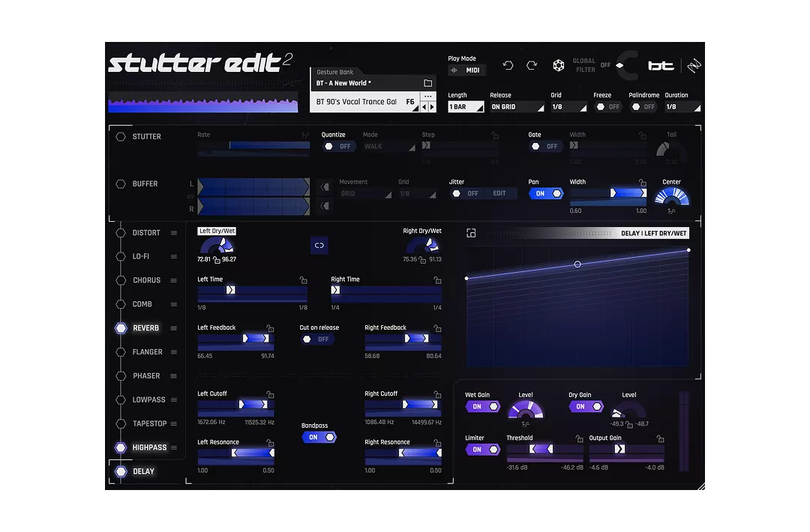Click the BT logo icon
Screen dimensions: 810x532
pyautogui.click(x=661, y=66)
